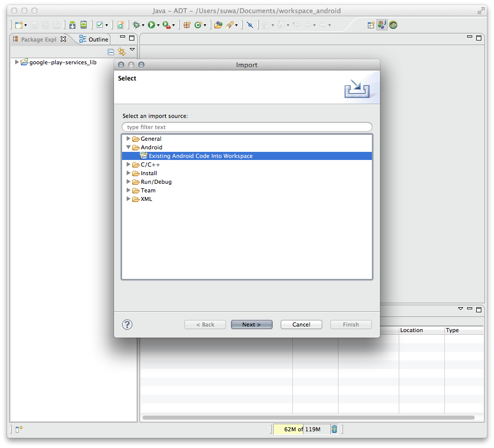Open the Import dialog help icon
This screenshot has height=448, width=494.
127,324
